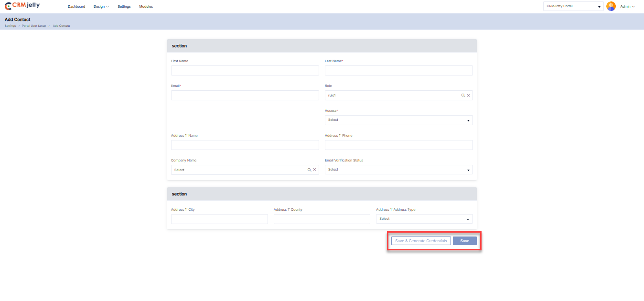The width and height of the screenshot is (644, 301).
Task: Expand the Admin account menu
Action: coord(627,7)
